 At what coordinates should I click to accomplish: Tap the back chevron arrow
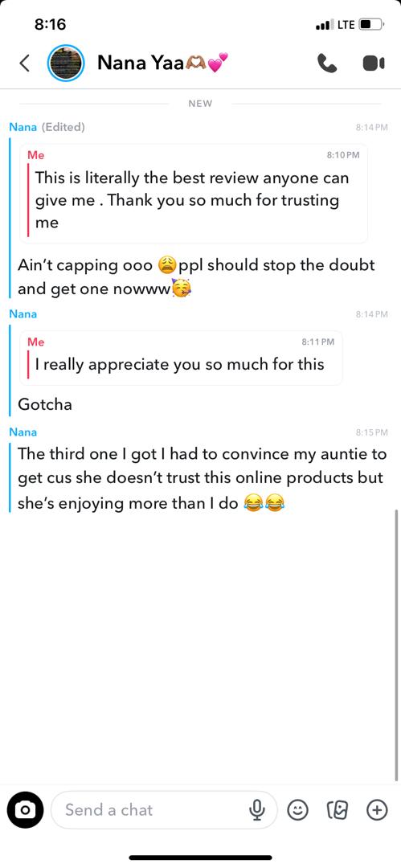24,63
